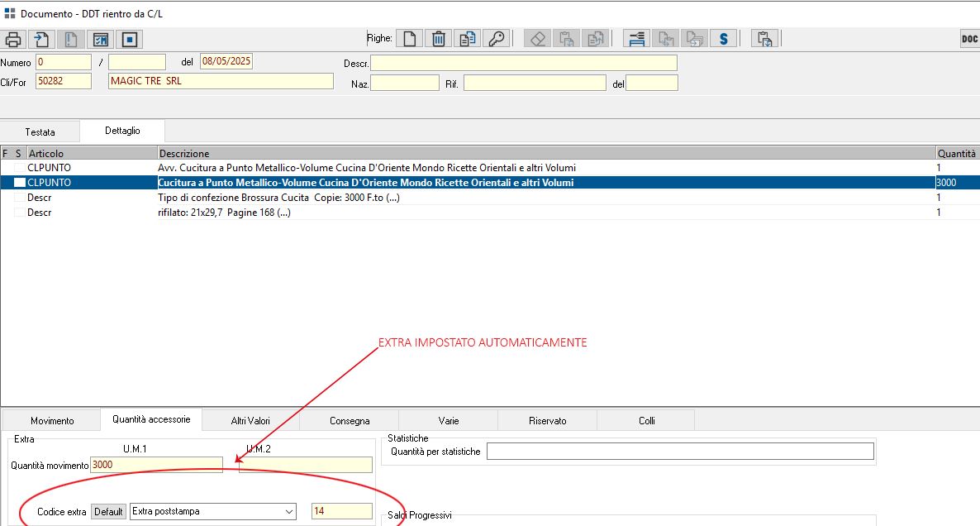Click the clipboard with down arrow icon
The width and height of the screenshot is (980, 526).
tap(764, 39)
